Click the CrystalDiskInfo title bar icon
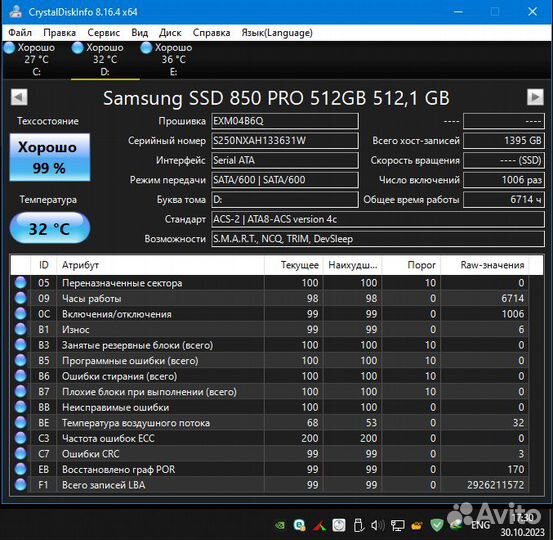This screenshot has width=553, height=540. (x=16, y=12)
